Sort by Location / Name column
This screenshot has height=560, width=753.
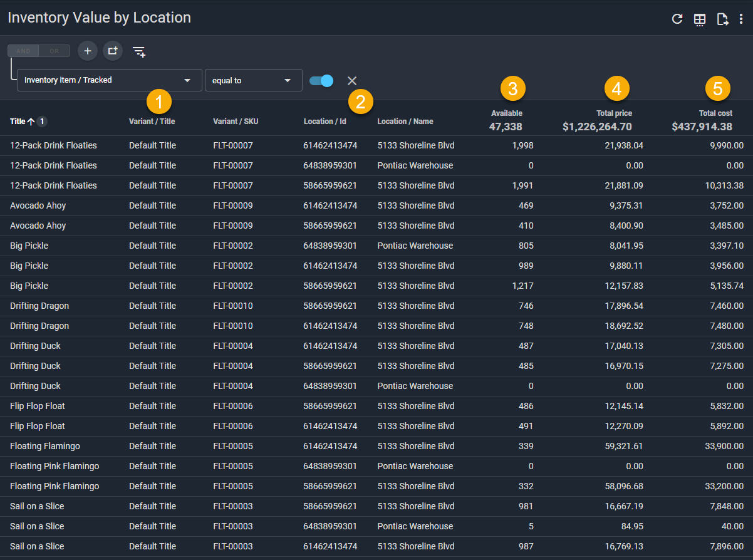(x=405, y=122)
